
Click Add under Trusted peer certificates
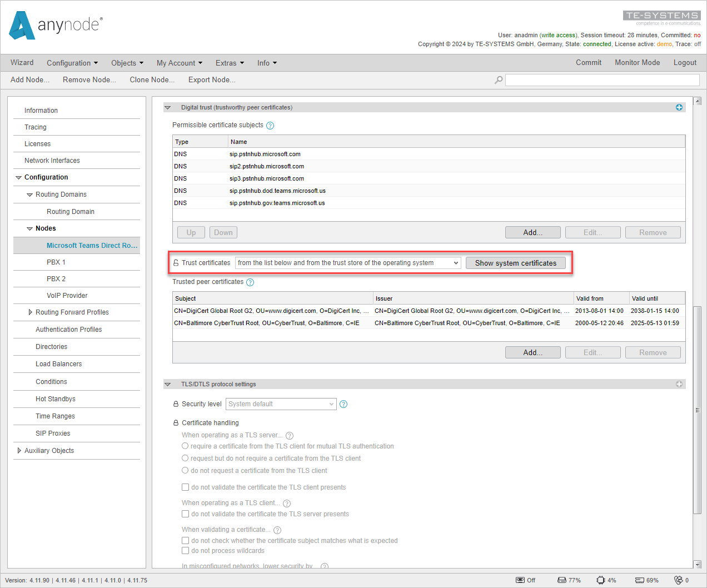(x=533, y=352)
